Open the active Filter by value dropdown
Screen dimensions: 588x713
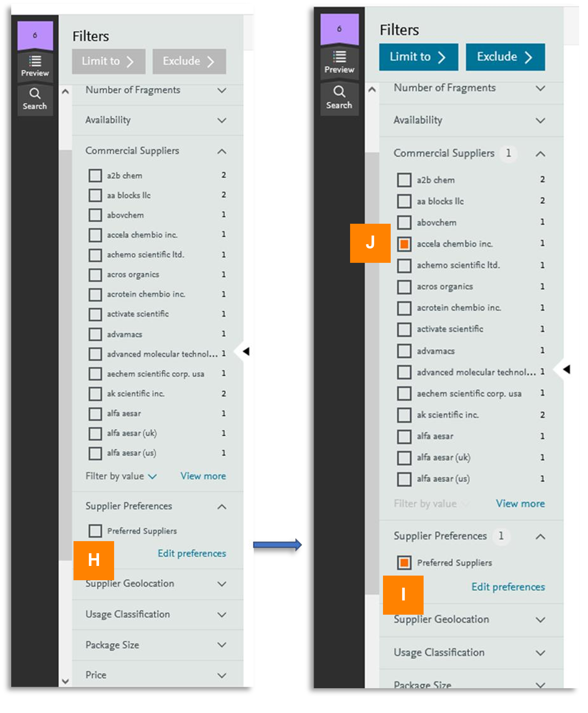pos(121,476)
